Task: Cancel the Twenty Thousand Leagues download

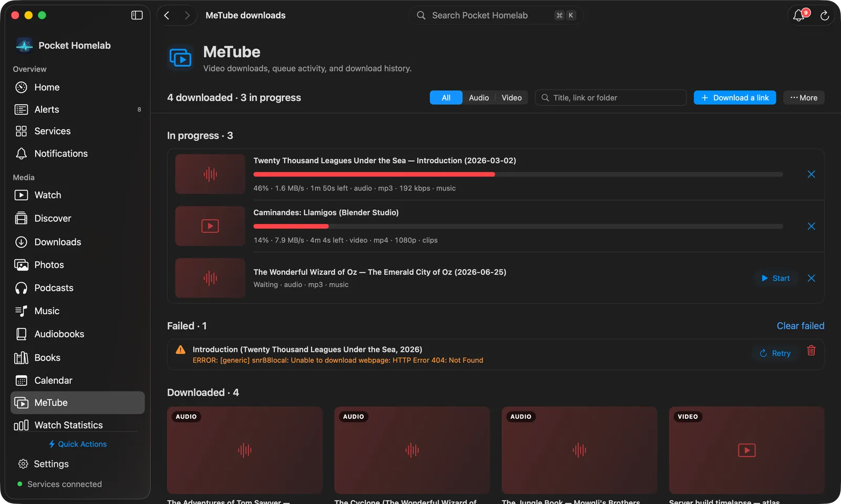Action: [811, 174]
